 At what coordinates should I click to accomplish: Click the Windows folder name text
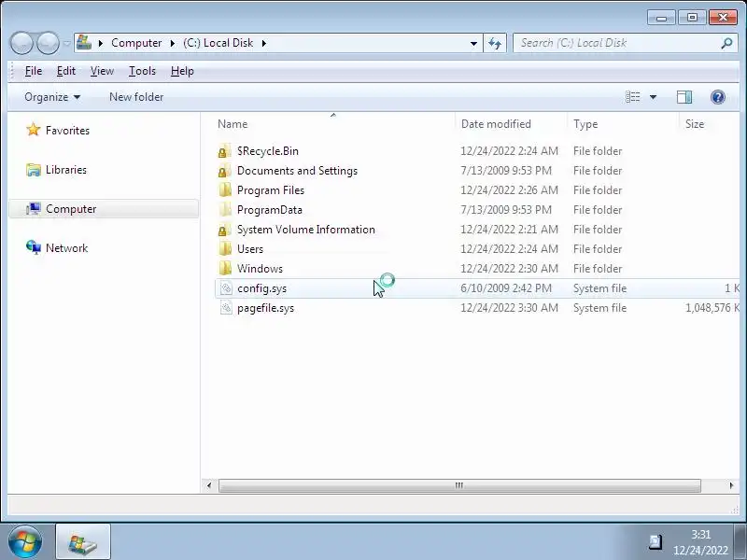click(260, 269)
